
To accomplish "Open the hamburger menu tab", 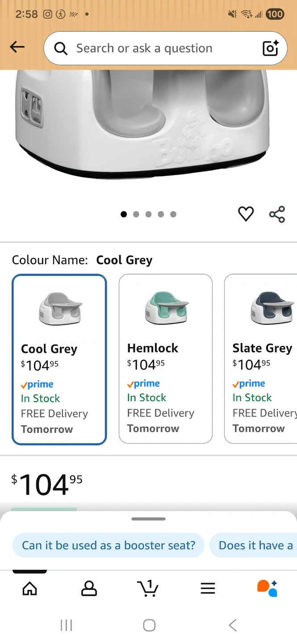I will (x=208, y=589).
